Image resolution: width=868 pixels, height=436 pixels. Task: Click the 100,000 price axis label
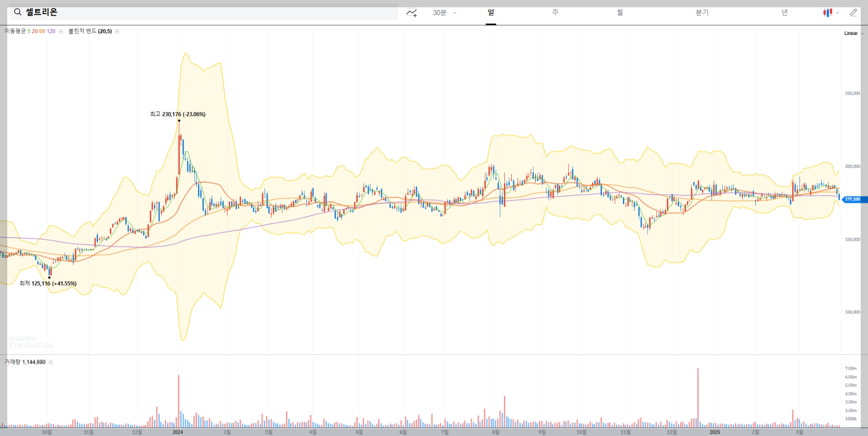click(x=852, y=312)
